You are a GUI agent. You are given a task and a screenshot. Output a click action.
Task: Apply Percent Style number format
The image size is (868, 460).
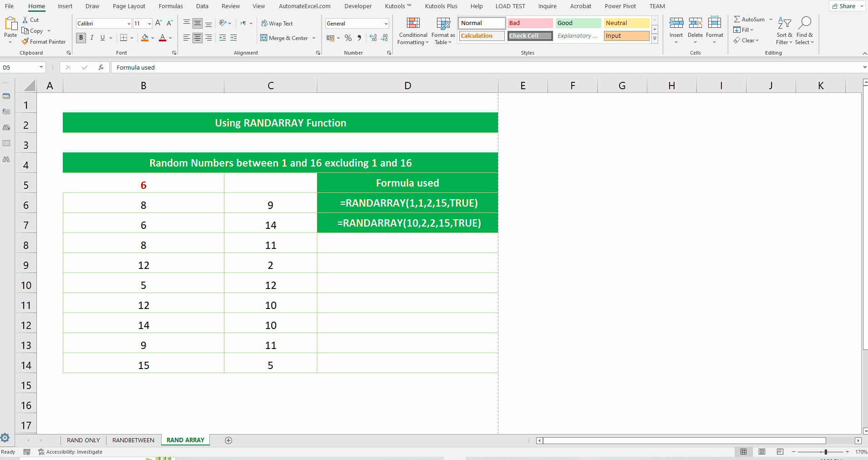(x=348, y=38)
